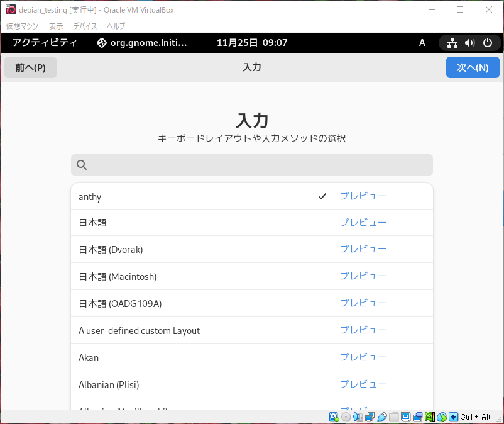The width and height of the screenshot is (504, 424).
Task: Click the GNOME volume speaker icon
Action: point(469,43)
